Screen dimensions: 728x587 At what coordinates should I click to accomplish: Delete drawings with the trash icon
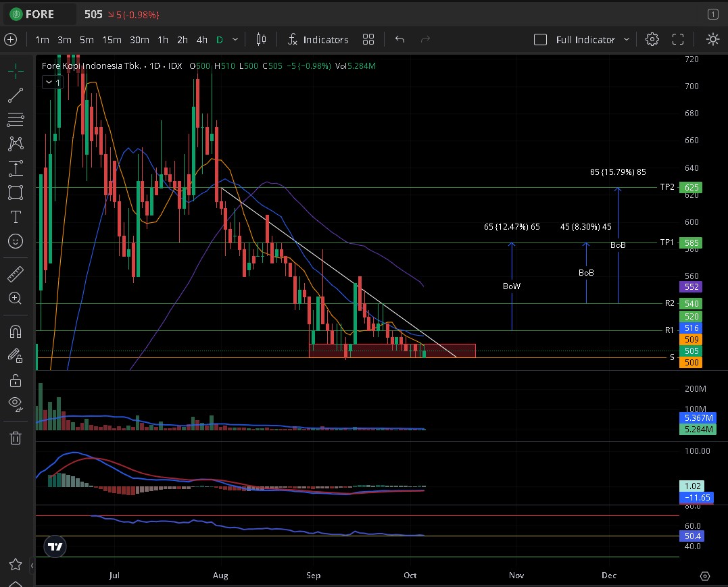[16, 438]
